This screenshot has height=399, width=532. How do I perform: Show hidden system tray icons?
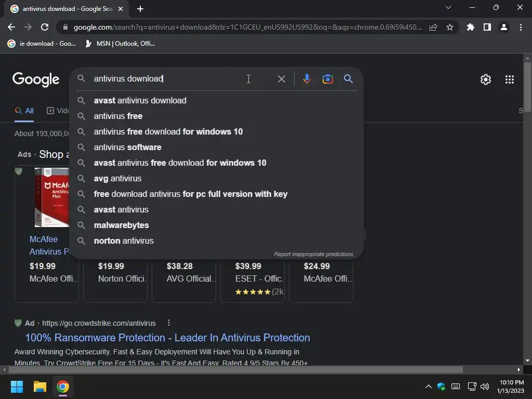tap(429, 386)
